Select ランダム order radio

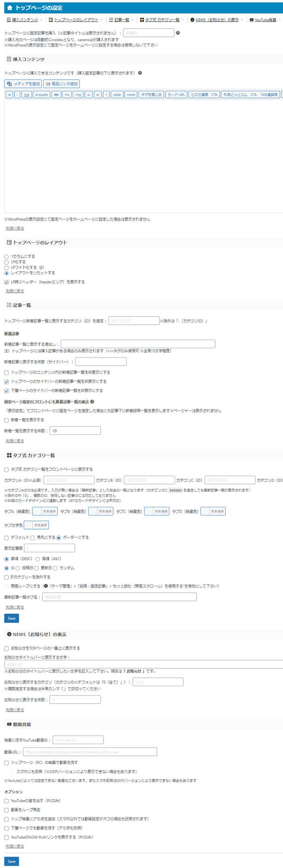pyautogui.click(x=55, y=568)
